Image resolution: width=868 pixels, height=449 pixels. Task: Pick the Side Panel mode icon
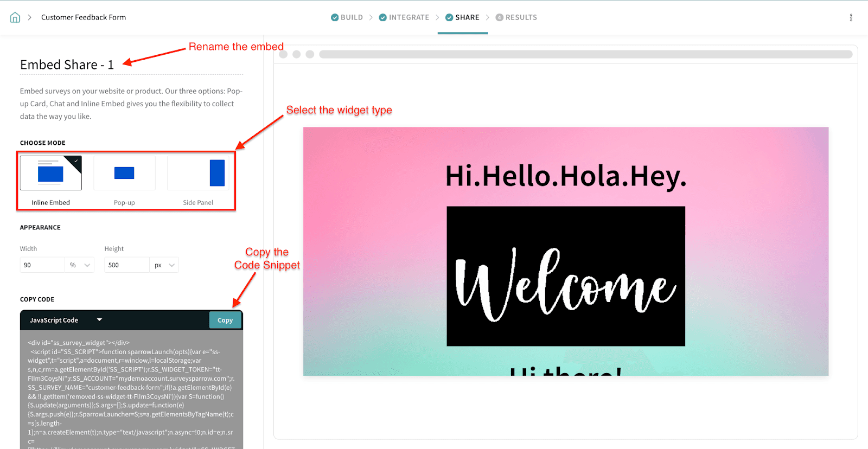coord(199,173)
